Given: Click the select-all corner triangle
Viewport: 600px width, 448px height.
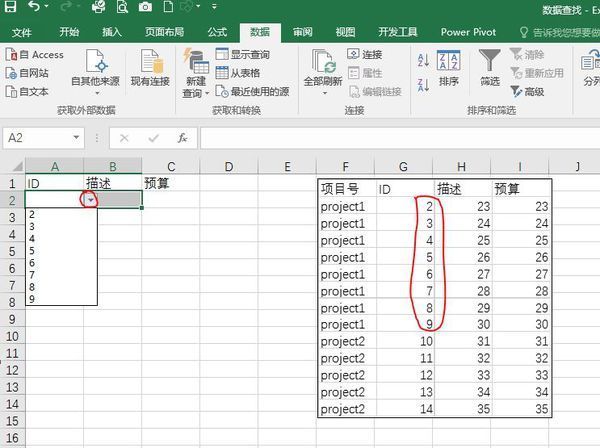Looking at the screenshot, I should (x=17, y=166).
